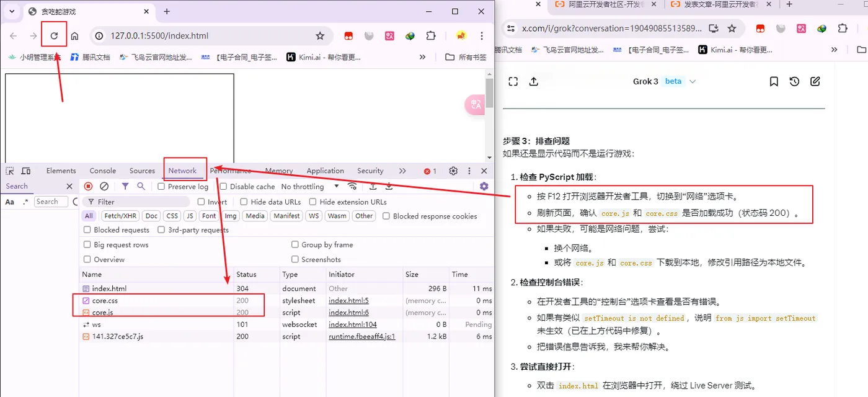Enable Group by frame
Viewport: 868px width, 397px height.
(x=294, y=244)
